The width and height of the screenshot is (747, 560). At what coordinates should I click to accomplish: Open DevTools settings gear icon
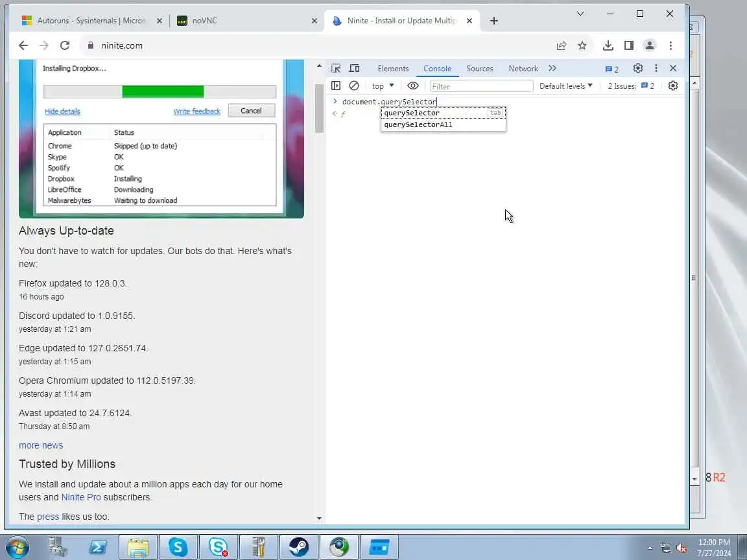[x=638, y=68]
